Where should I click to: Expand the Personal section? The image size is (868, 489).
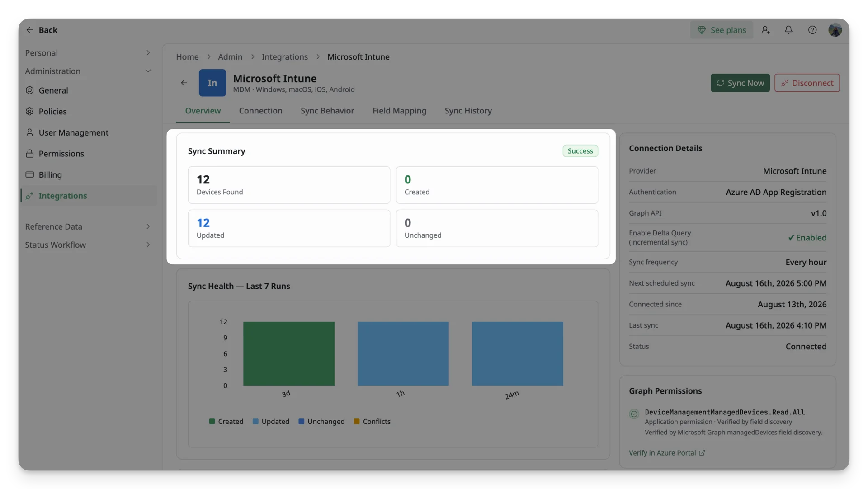pos(88,53)
